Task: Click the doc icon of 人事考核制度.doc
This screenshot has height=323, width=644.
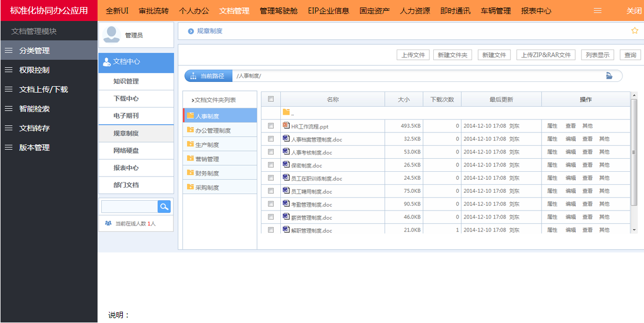Action: 286,151
